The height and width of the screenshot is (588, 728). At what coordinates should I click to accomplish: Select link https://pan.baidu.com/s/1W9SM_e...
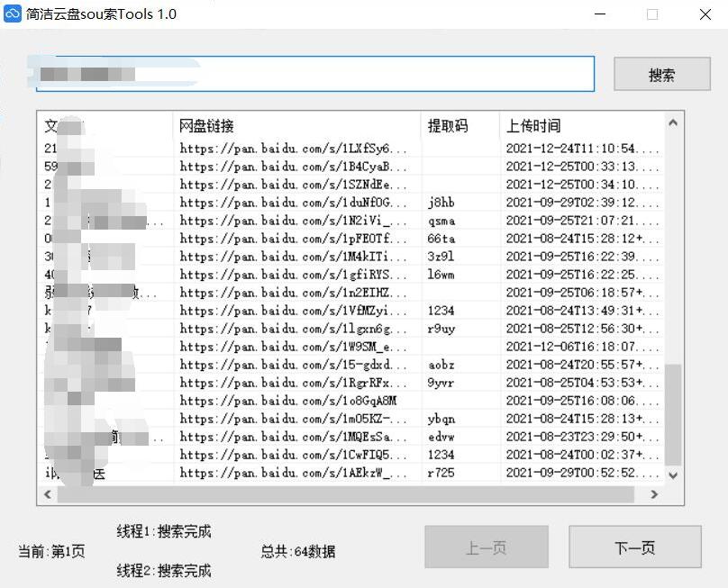point(293,347)
